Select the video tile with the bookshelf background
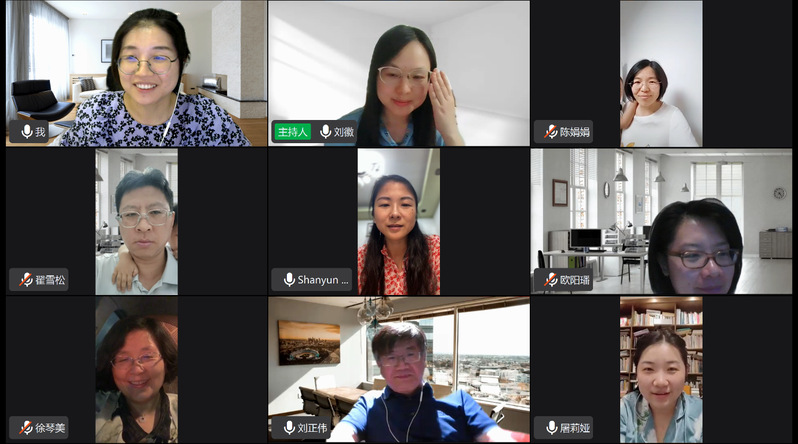 point(661,370)
